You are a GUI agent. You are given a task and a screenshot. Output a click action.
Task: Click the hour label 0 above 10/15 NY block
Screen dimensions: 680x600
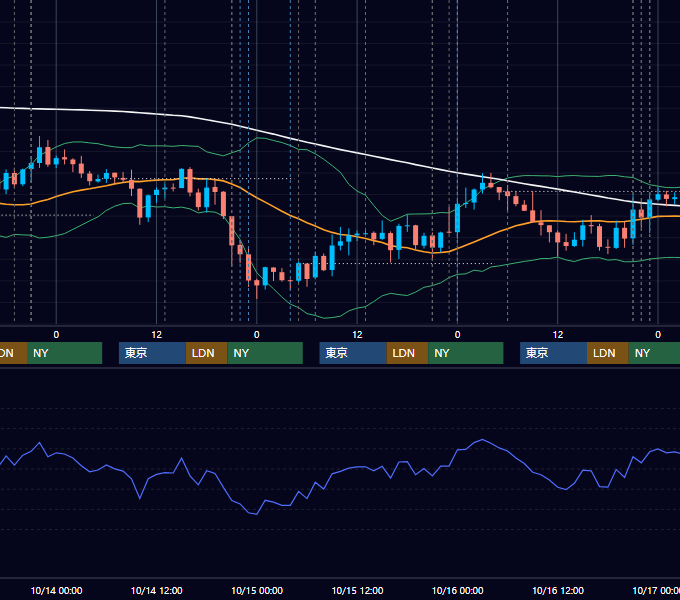[x=457, y=335]
